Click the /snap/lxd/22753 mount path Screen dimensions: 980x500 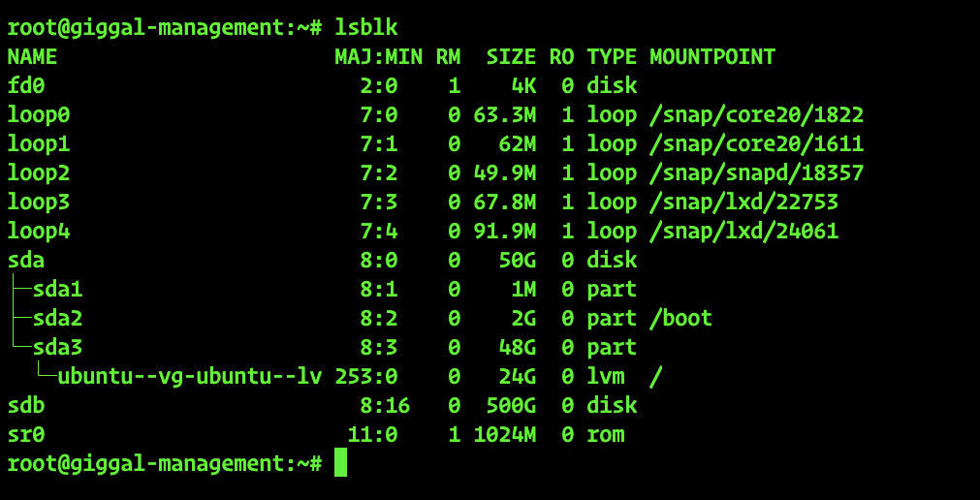(x=743, y=202)
